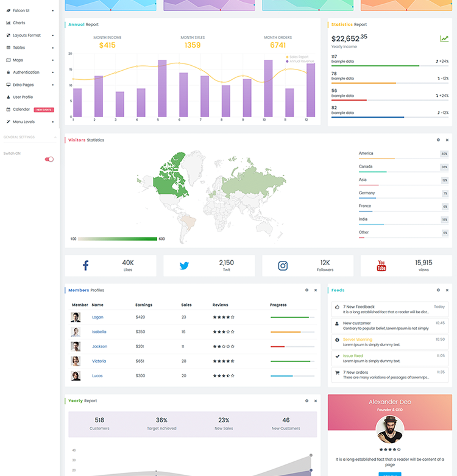The width and height of the screenshot is (457, 476).
Task: Expand the Authentication sidebar menu
Action: pos(26,73)
